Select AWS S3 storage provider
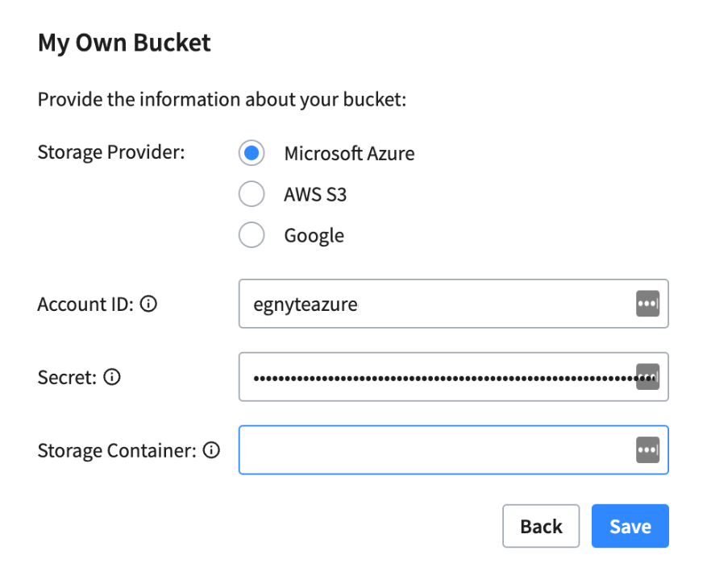Image resolution: width=711 pixels, height=588 pixels. pos(252,194)
